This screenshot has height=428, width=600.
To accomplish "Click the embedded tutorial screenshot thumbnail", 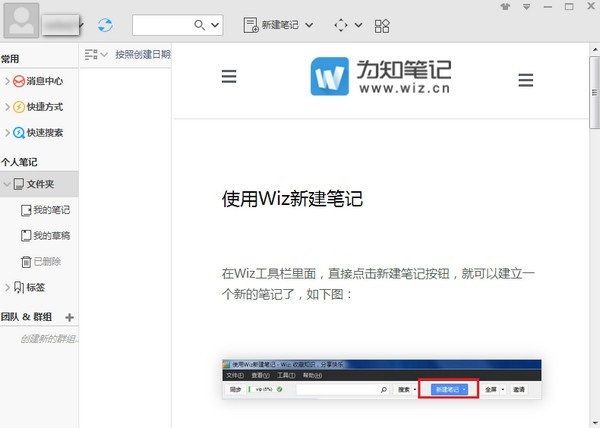I will (382, 379).
